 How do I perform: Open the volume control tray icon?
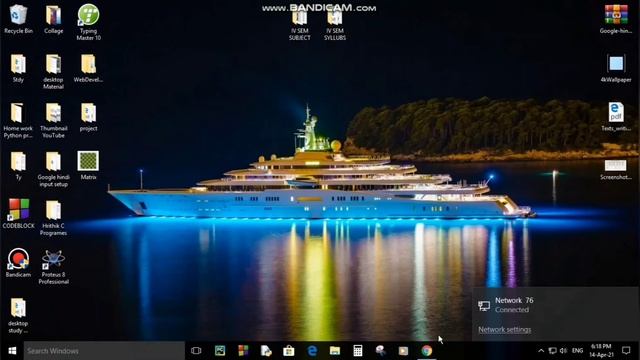point(563,351)
